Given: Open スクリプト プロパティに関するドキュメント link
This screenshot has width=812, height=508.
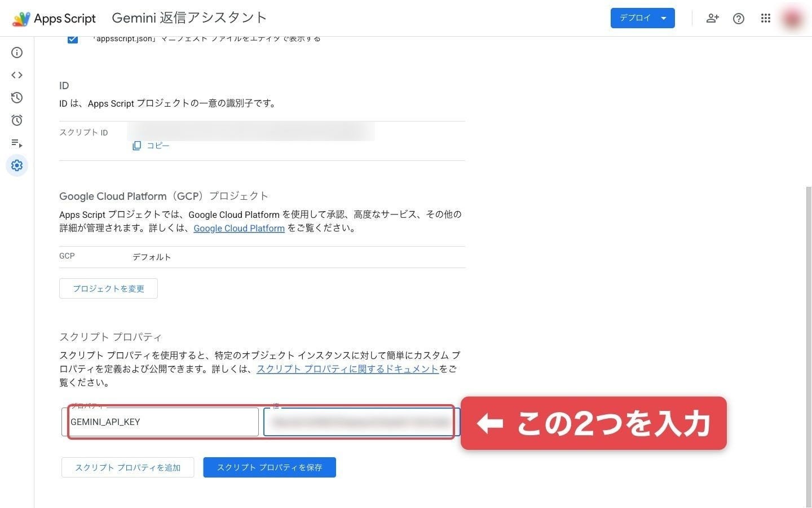Looking at the screenshot, I should coord(347,369).
